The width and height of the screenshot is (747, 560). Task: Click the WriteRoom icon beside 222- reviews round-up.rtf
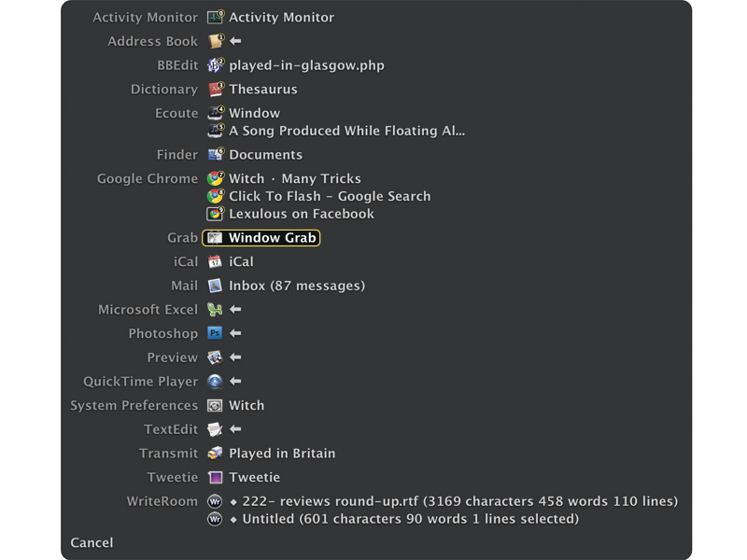215,501
